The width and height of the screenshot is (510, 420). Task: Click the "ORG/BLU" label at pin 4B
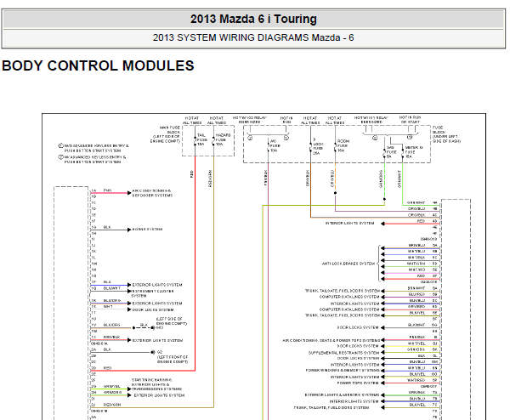tap(416, 209)
